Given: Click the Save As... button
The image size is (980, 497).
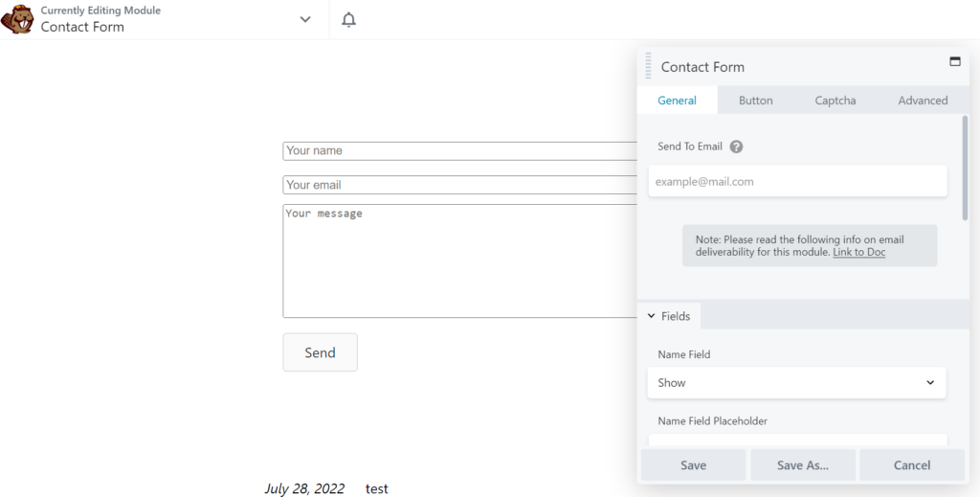Looking at the screenshot, I should coord(803,465).
